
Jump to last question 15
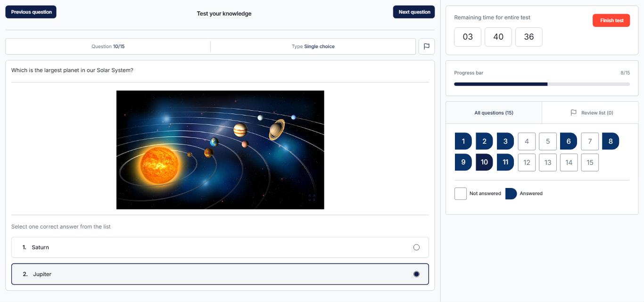click(590, 163)
